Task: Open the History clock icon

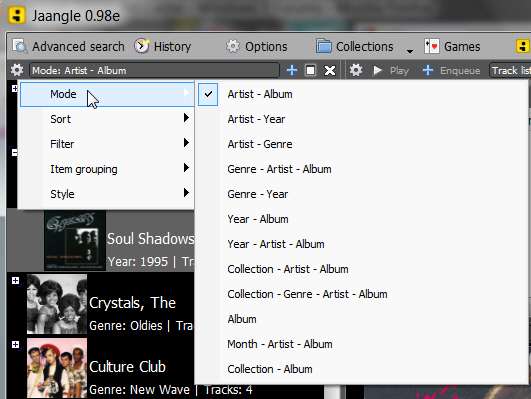Action: (142, 46)
